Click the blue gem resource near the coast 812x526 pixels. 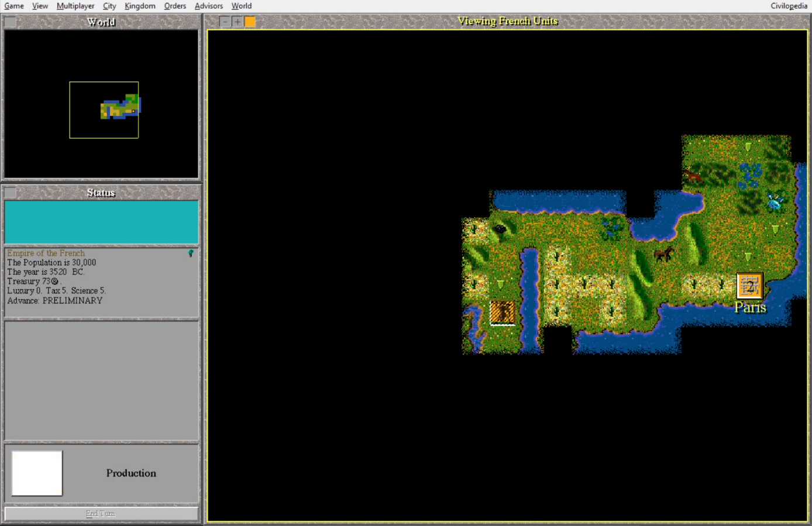coord(776,202)
